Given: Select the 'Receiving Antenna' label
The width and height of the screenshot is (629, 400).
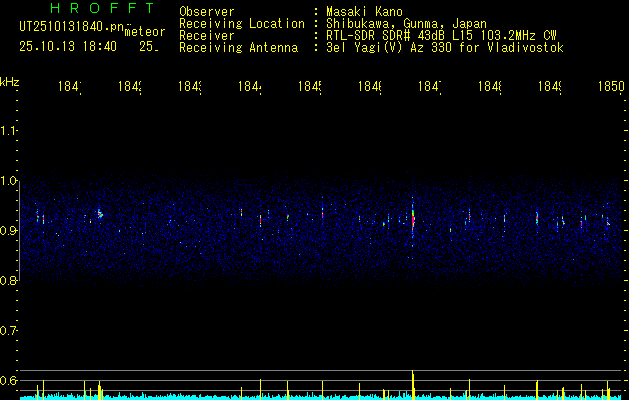Looking at the screenshot, I should point(237,47).
